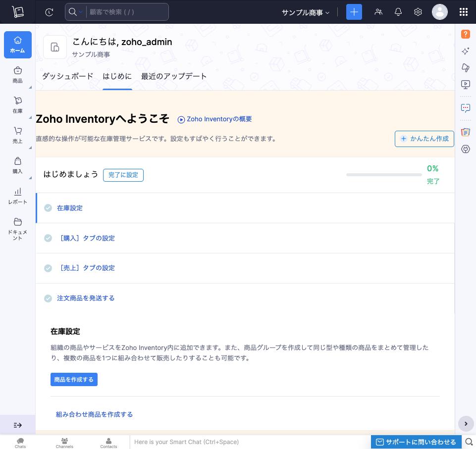Open 購入 module in sidebar
The height and width of the screenshot is (449, 476).
point(18,166)
